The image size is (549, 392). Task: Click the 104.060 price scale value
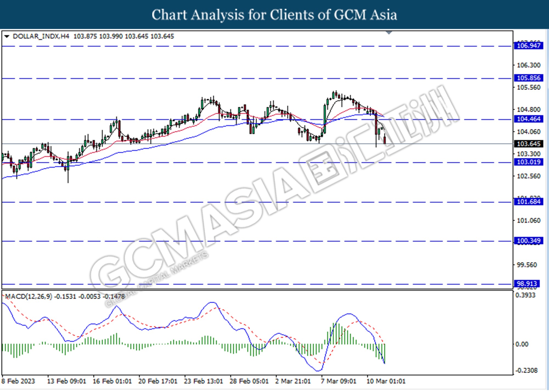click(529, 132)
